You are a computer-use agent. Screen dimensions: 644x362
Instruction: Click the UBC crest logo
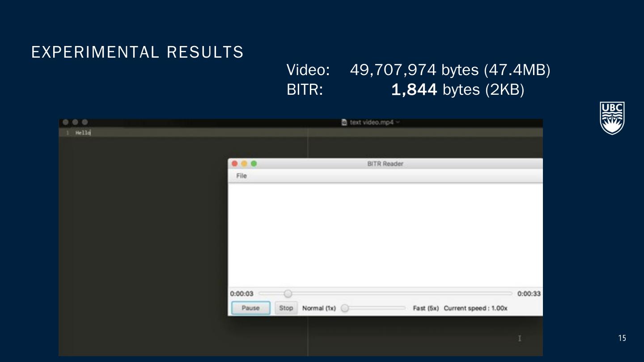click(x=612, y=118)
